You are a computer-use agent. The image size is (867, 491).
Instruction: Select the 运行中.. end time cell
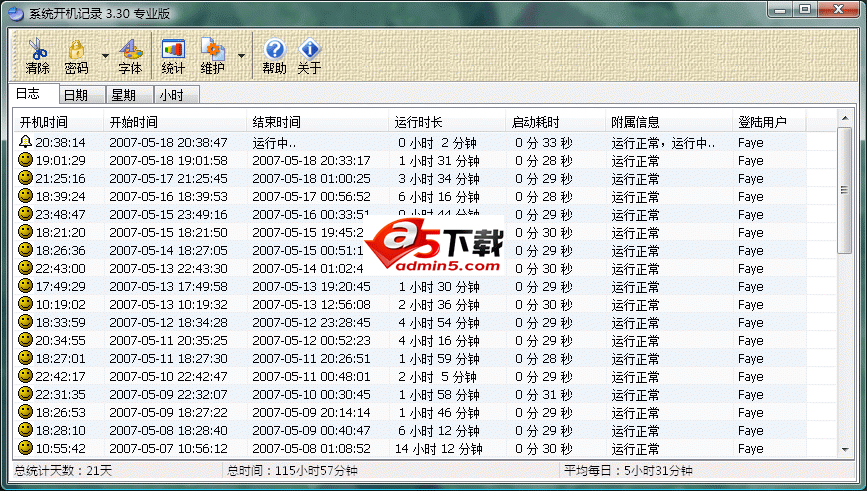pyautogui.click(x=274, y=143)
